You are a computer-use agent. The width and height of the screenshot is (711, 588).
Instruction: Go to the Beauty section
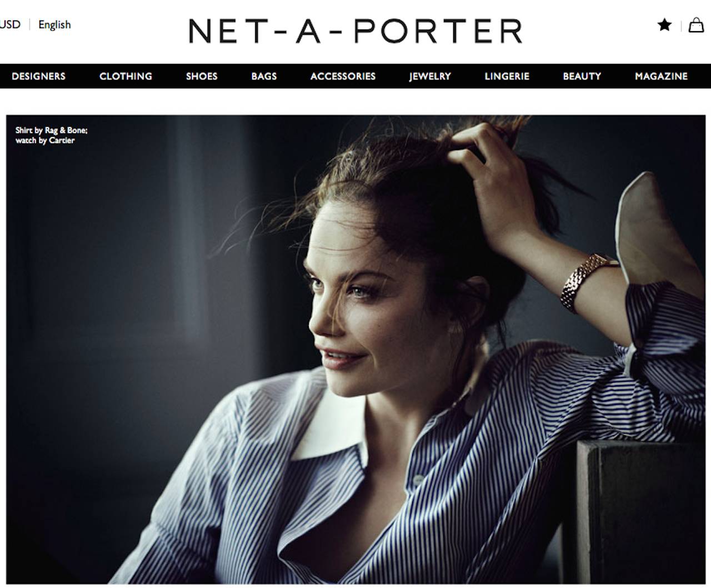click(582, 76)
